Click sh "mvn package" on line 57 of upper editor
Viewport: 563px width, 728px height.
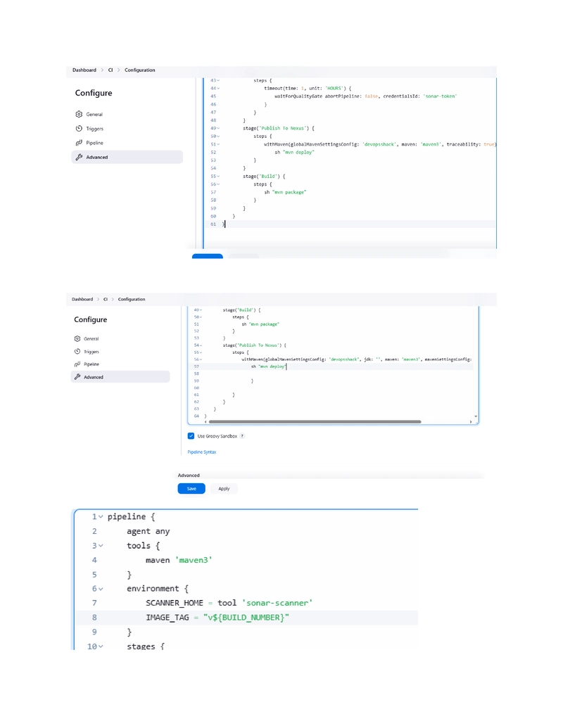[285, 192]
